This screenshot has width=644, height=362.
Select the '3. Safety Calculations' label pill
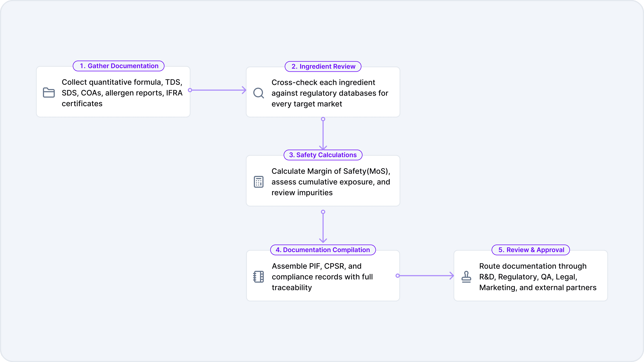(323, 155)
